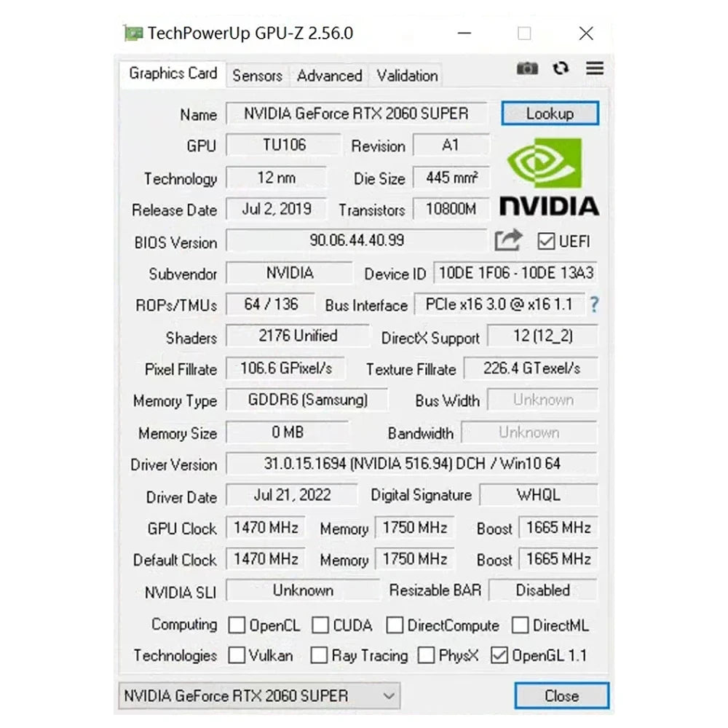Toggle the Vulkan checkbox

click(236, 655)
